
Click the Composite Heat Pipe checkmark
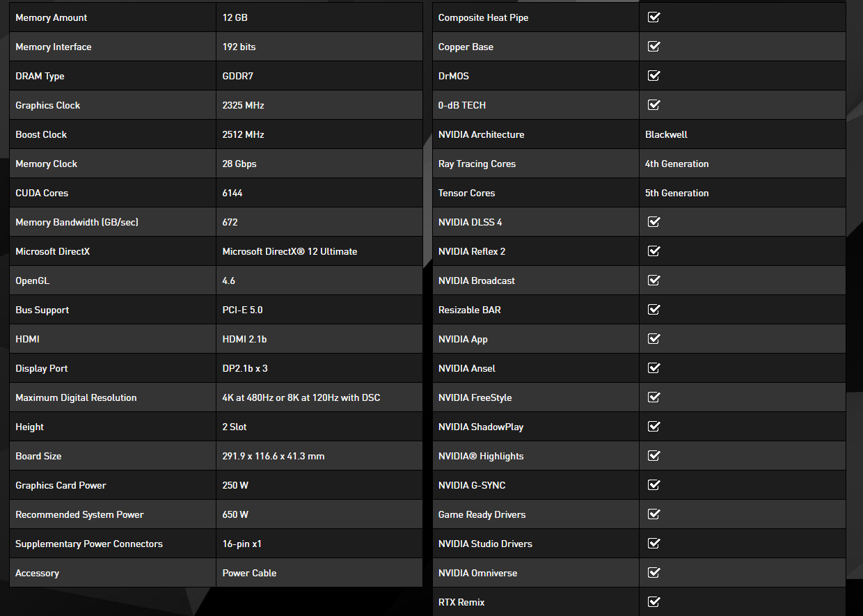click(x=654, y=17)
